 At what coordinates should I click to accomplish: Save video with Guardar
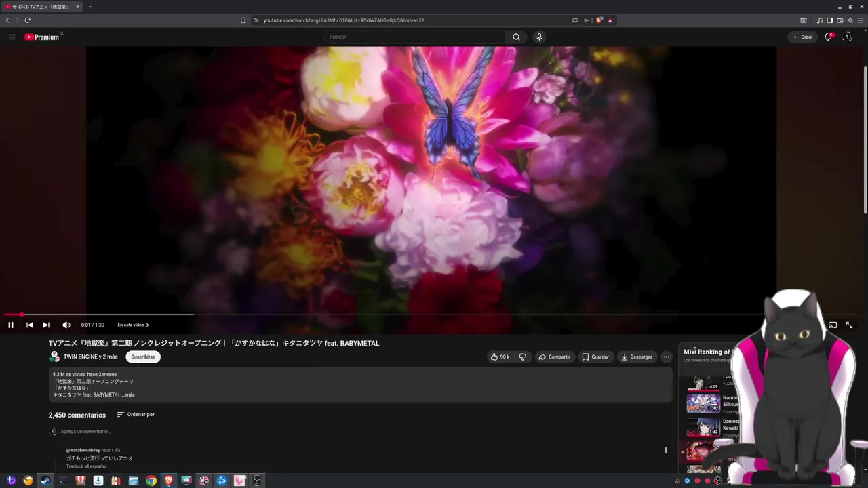click(595, 357)
